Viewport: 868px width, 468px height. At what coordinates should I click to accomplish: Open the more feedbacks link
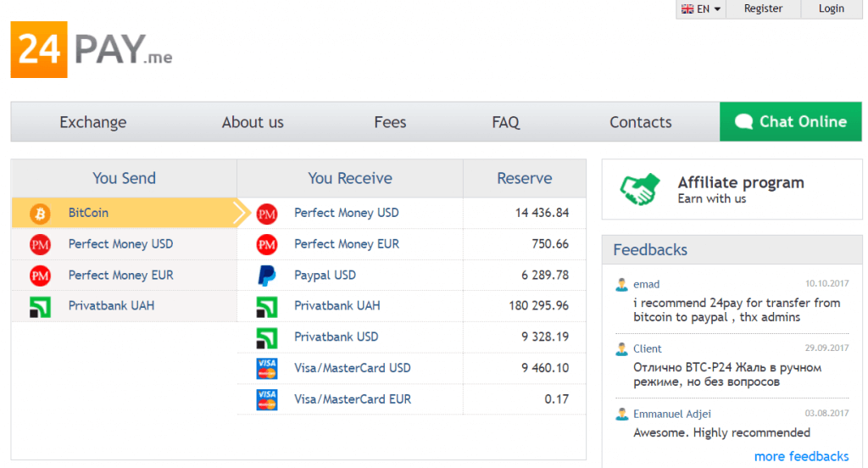point(801,456)
